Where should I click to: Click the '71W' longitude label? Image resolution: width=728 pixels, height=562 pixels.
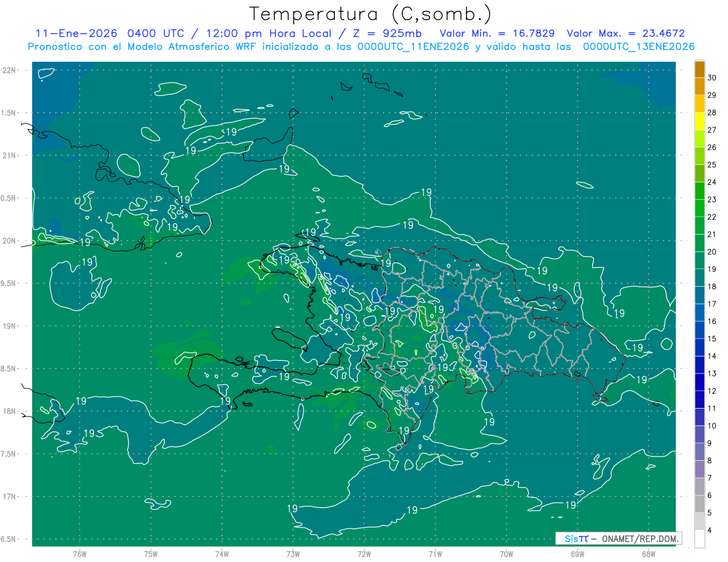[435, 554]
